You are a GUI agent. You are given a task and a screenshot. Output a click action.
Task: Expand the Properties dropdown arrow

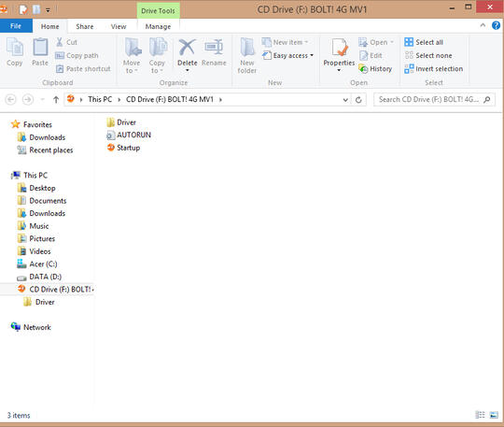tap(339, 70)
